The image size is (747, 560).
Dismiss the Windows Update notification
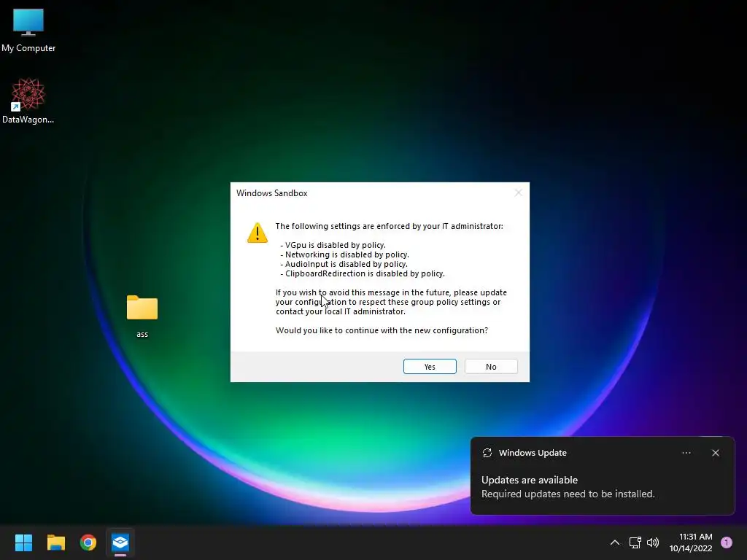tap(715, 453)
